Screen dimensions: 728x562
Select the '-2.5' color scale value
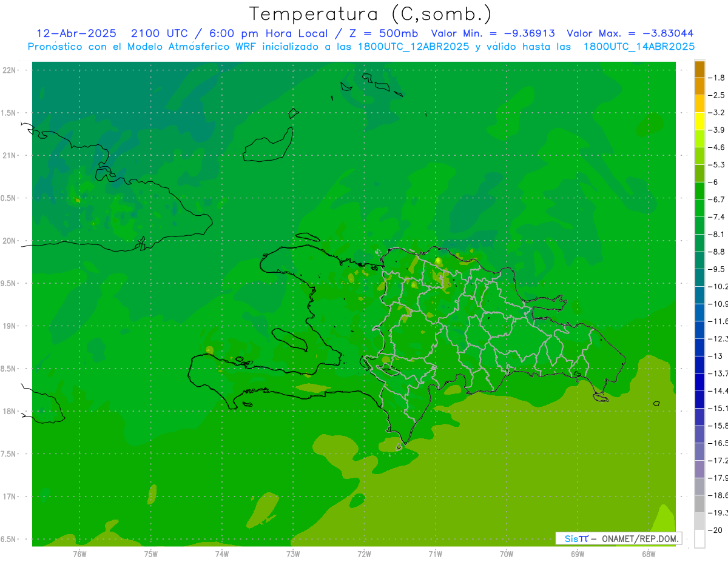(716, 95)
